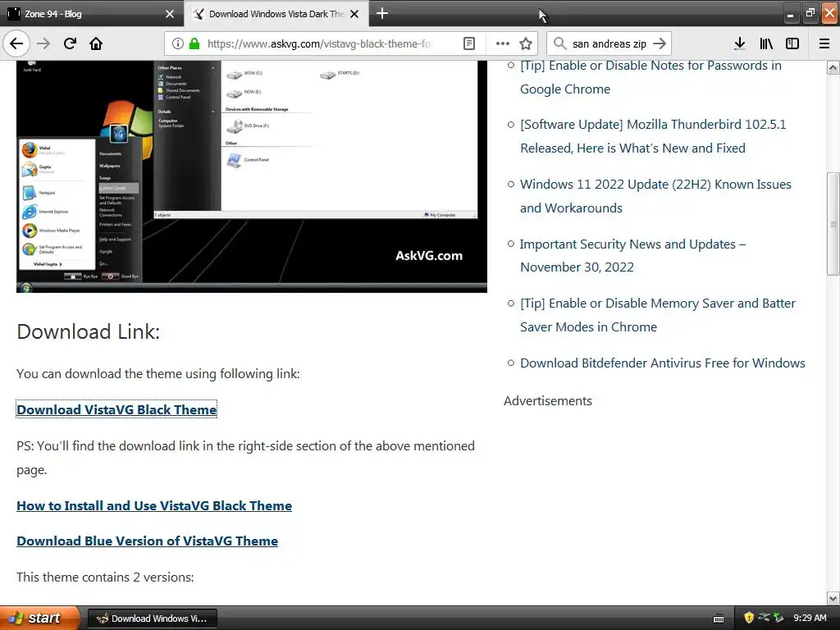This screenshot has width=840, height=630.
Task: Bookmark this page with star icon
Action: pos(526,43)
